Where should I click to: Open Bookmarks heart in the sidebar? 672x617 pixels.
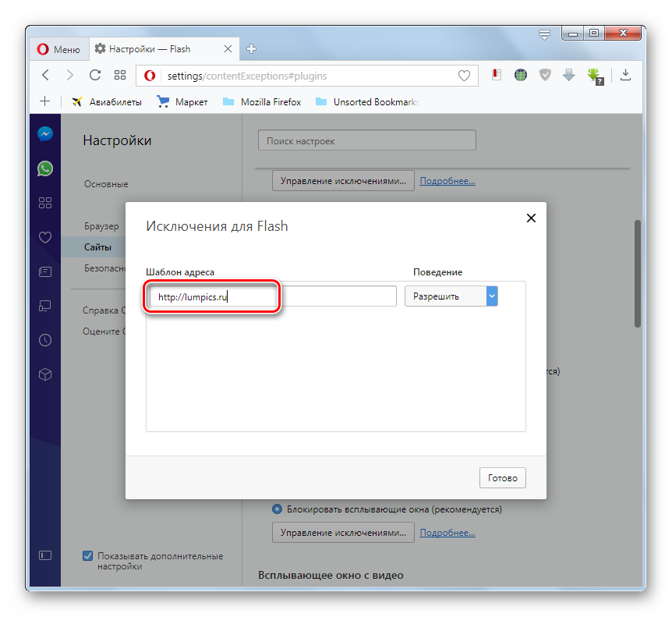(45, 237)
